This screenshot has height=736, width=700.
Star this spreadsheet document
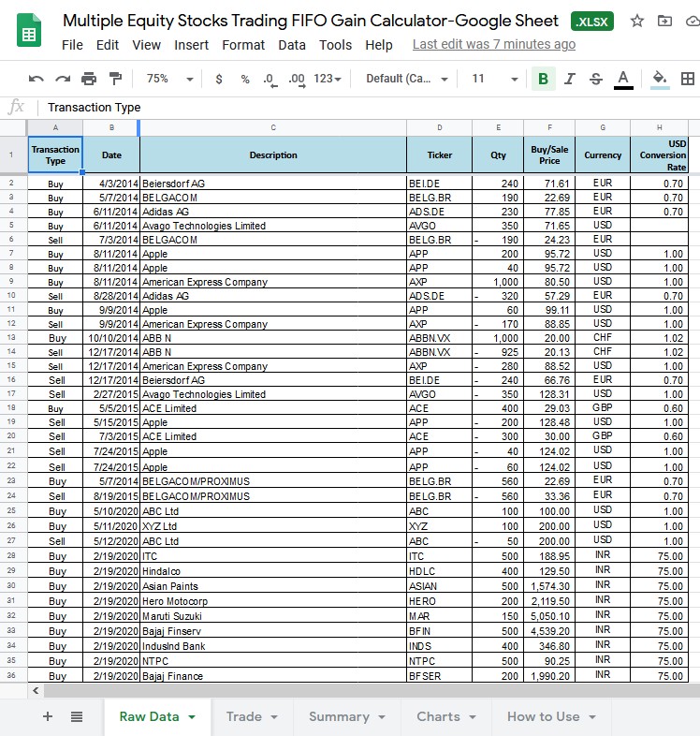click(x=636, y=21)
